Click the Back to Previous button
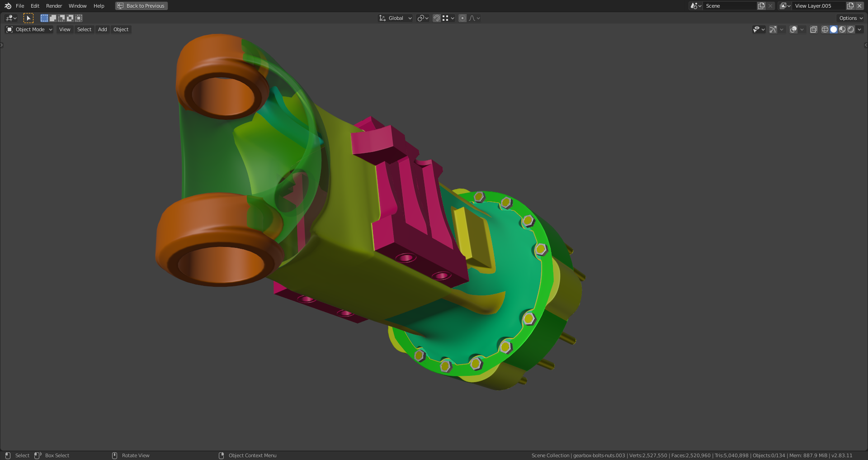 click(x=142, y=6)
